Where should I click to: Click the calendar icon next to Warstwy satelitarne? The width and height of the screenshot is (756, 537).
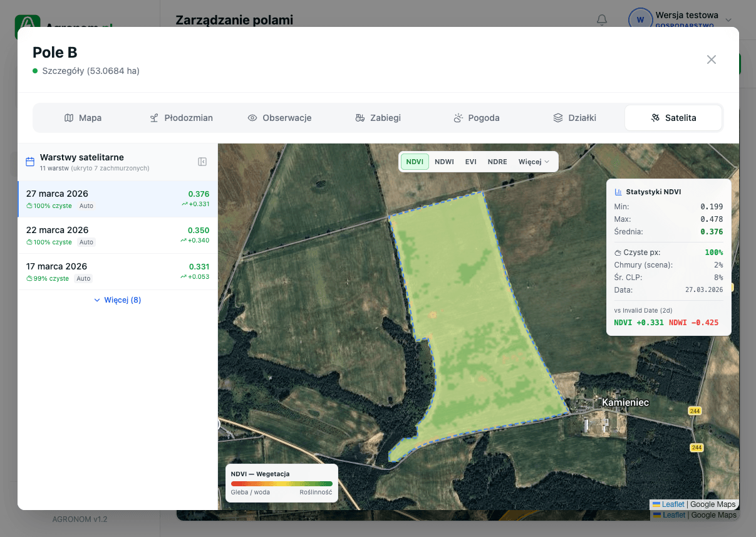pos(29,161)
